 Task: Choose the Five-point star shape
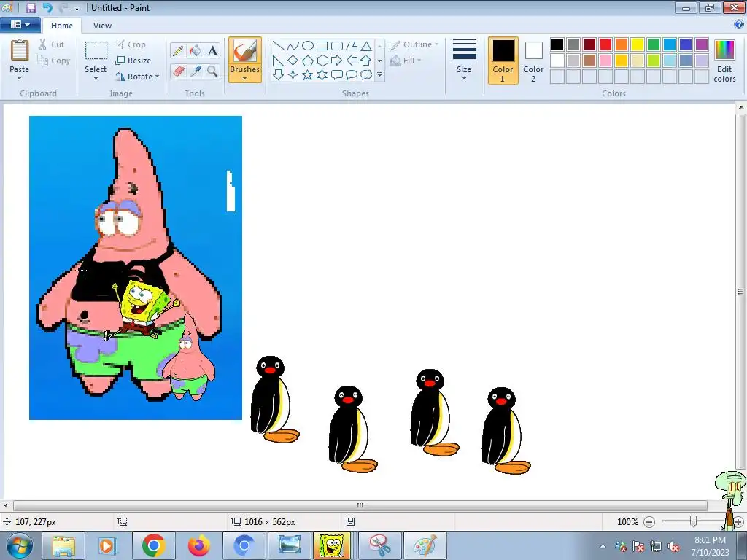point(308,75)
